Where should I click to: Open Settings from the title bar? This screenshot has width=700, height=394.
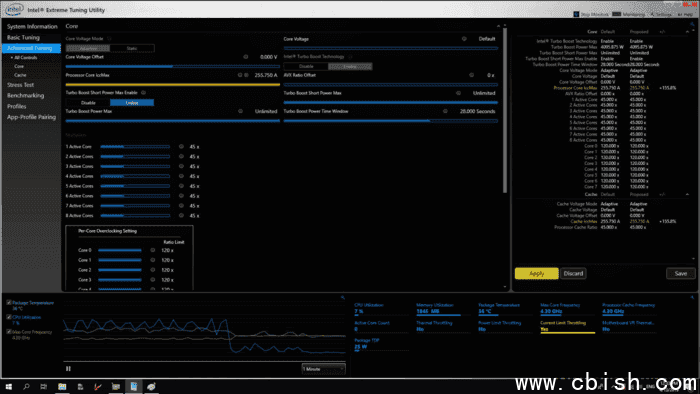pos(661,14)
